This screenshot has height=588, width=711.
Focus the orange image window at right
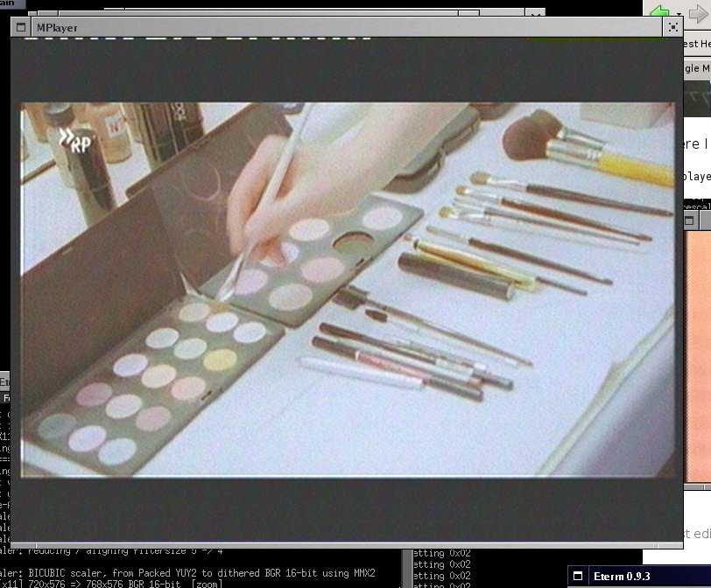[x=697, y=350]
